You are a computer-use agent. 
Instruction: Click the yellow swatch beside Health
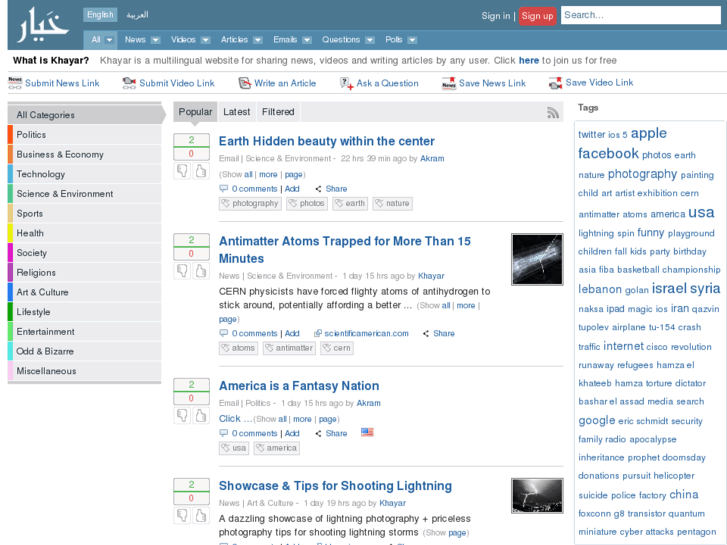[10, 233]
